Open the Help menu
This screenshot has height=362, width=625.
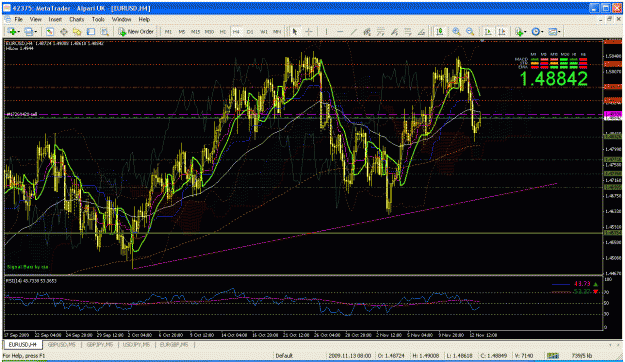144,19
